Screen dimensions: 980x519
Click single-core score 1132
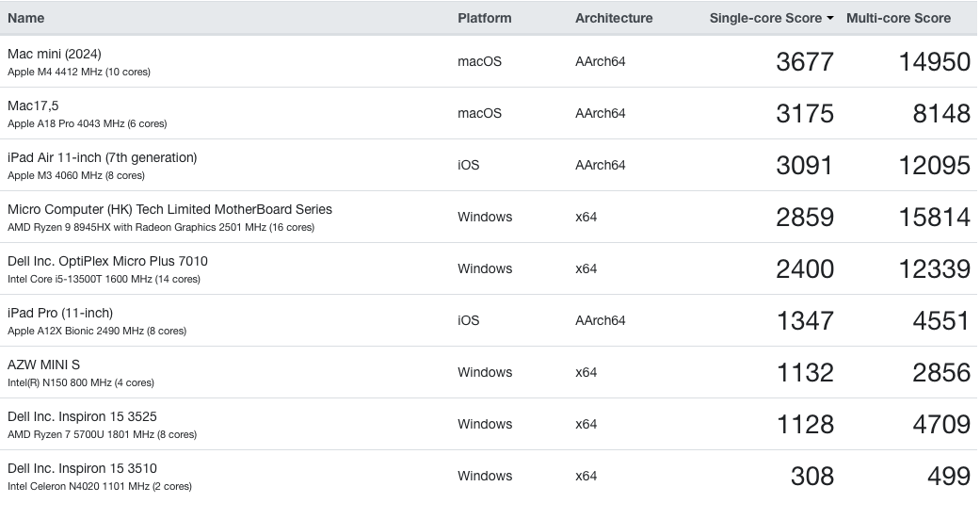click(x=805, y=373)
